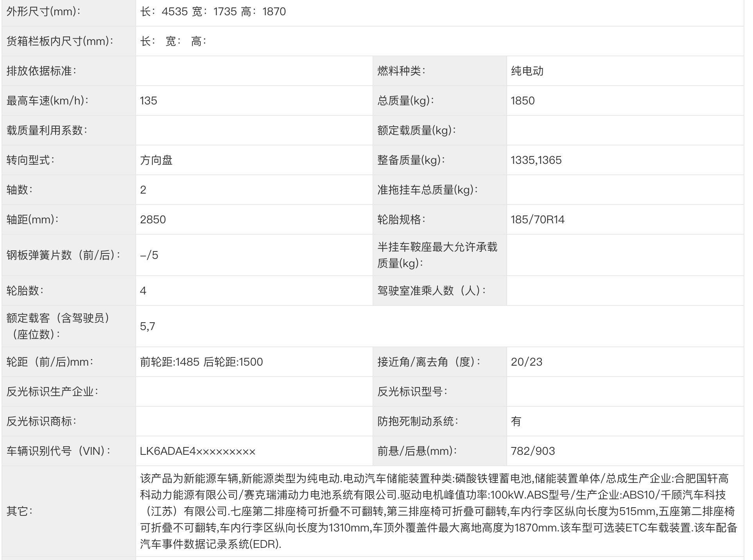The width and height of the screenshot is (753, 560).
Task: Click the 转向型式 value 方向盘
Action: (156, 160)
